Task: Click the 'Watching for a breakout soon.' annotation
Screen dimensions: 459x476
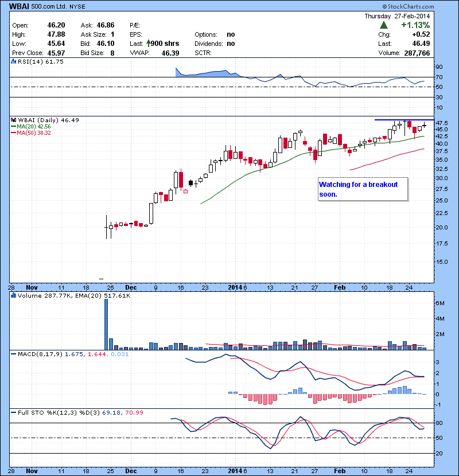Action: click(x=363, y=189)
